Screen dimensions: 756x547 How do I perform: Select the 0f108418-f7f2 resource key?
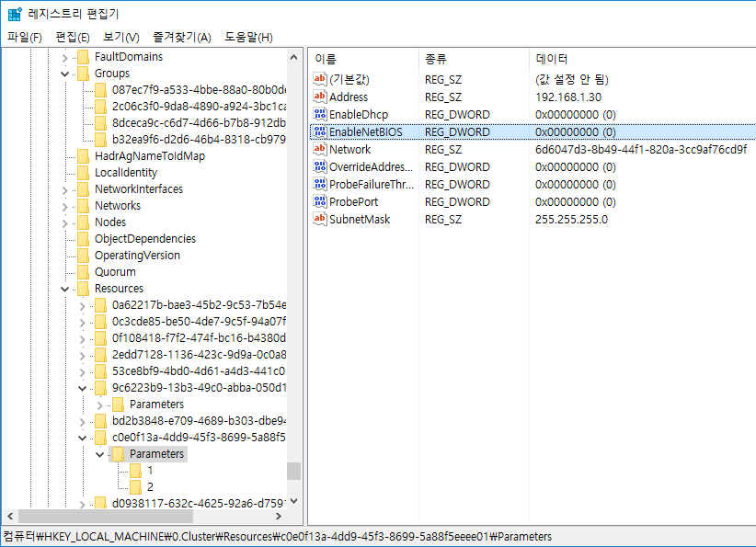pos(199,337)
